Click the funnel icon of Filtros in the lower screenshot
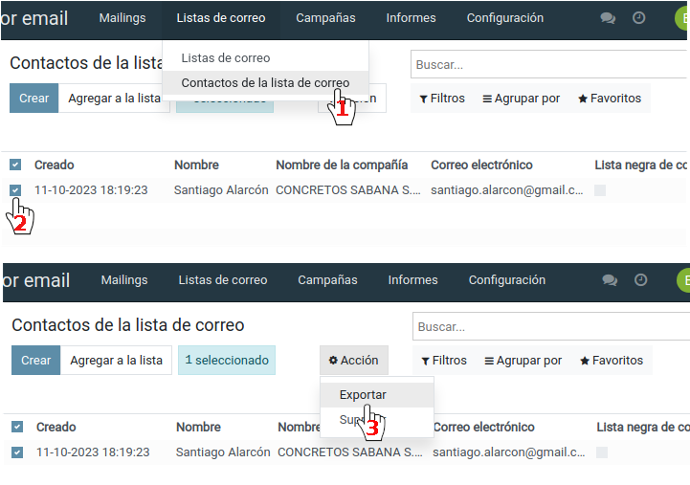The width and height of the screenshot is (690, 485). [425, 361]
